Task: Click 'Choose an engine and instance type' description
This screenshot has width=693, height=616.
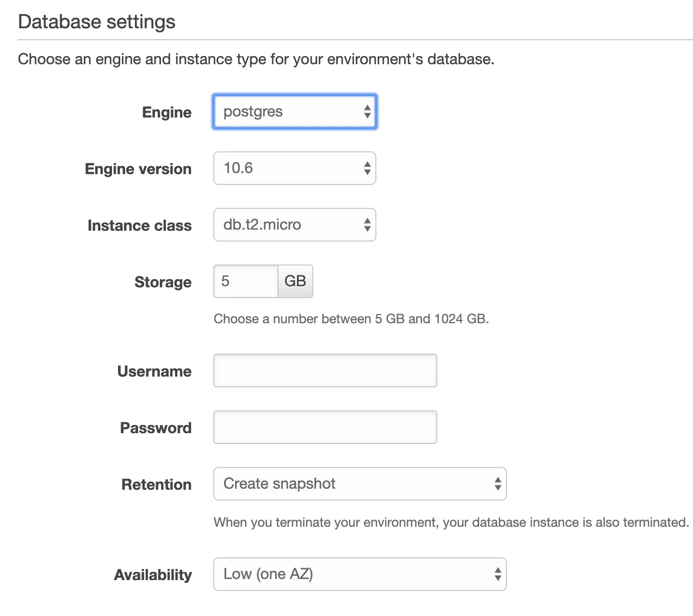Action: click(x=256, y=59)
